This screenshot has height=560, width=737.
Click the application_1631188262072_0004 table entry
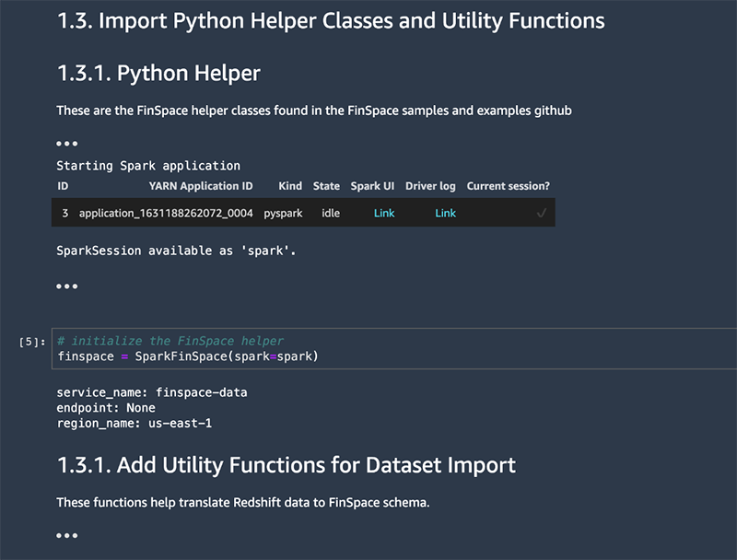tap(166, 213)
